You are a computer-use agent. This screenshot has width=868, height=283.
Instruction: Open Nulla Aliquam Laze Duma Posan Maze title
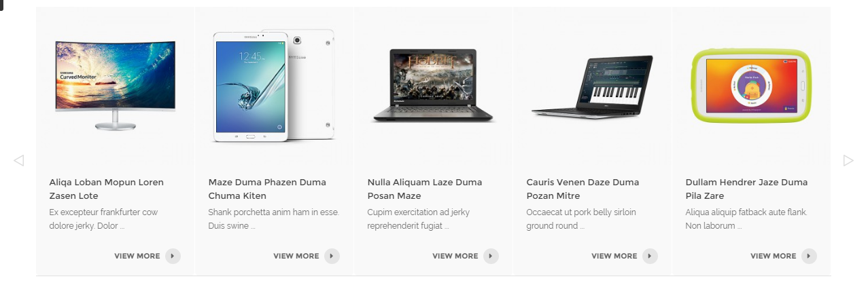point(425,189)
